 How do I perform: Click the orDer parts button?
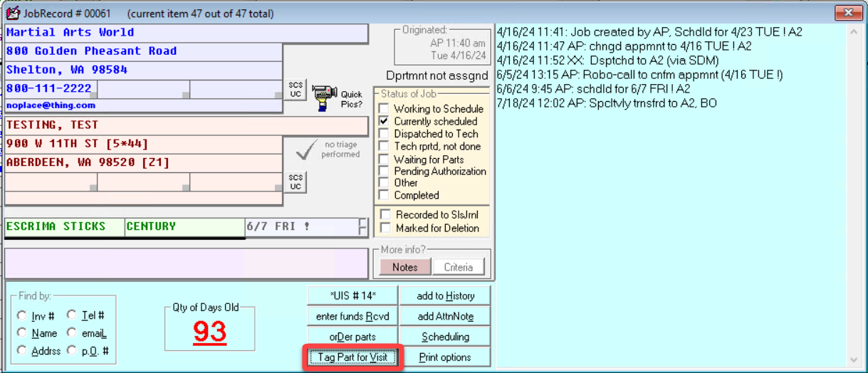(352, 337)
